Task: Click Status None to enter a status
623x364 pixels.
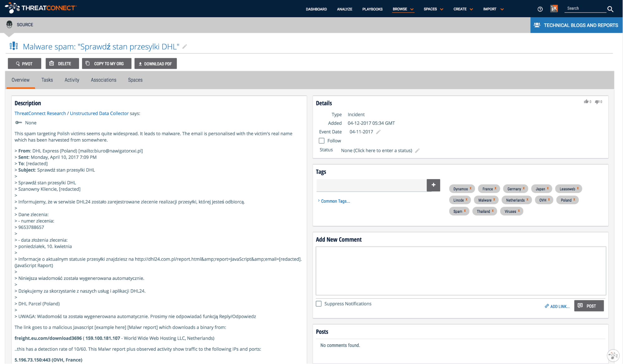Action: (x=376, y=151)
